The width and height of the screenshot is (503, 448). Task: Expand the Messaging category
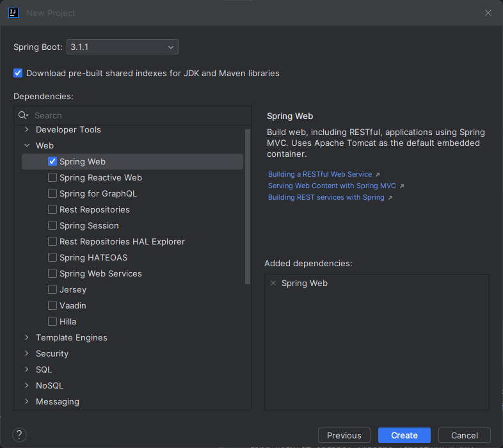27,401
